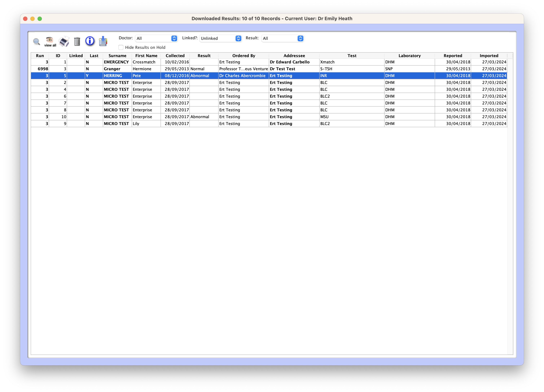Image resolution: width=544 pixels, height=392 pixels.
Task: Delete record using the trash icon
Action: click(x=77, y=42)
